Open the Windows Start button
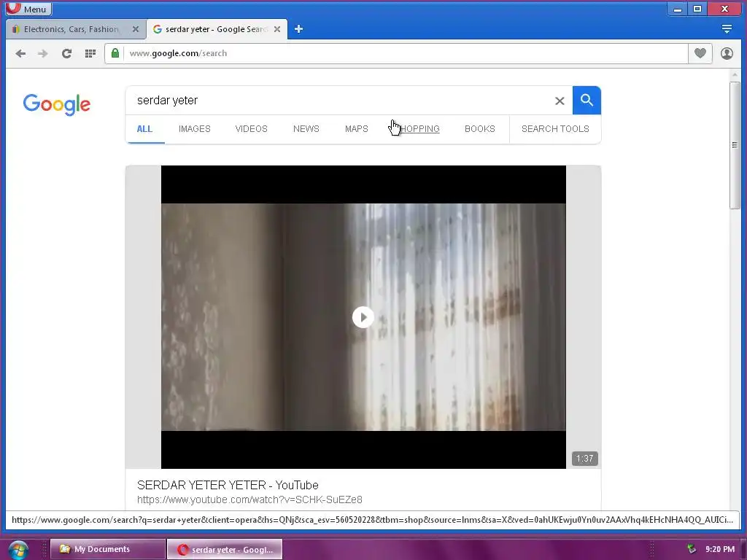Screen dimensions: 747x560 point(18,550)
